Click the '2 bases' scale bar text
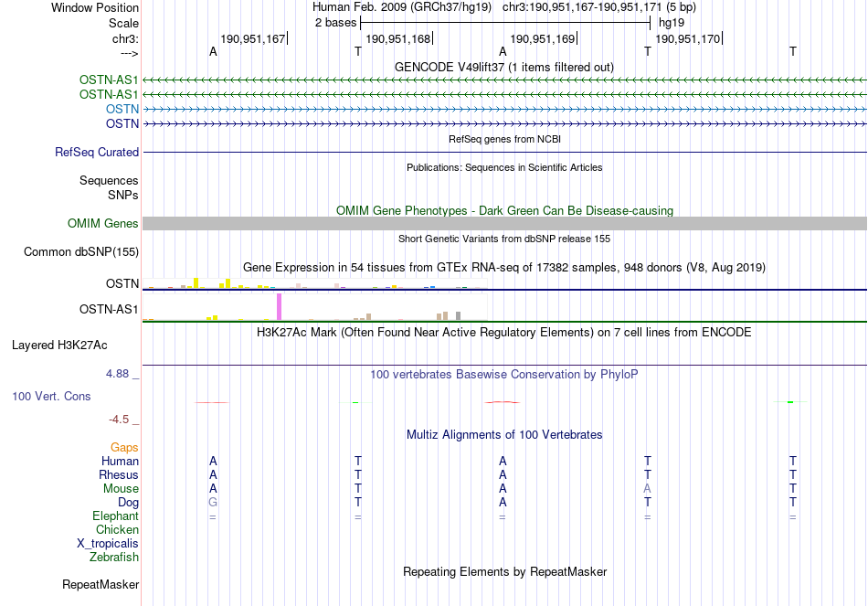 click(x=335, y=23)
